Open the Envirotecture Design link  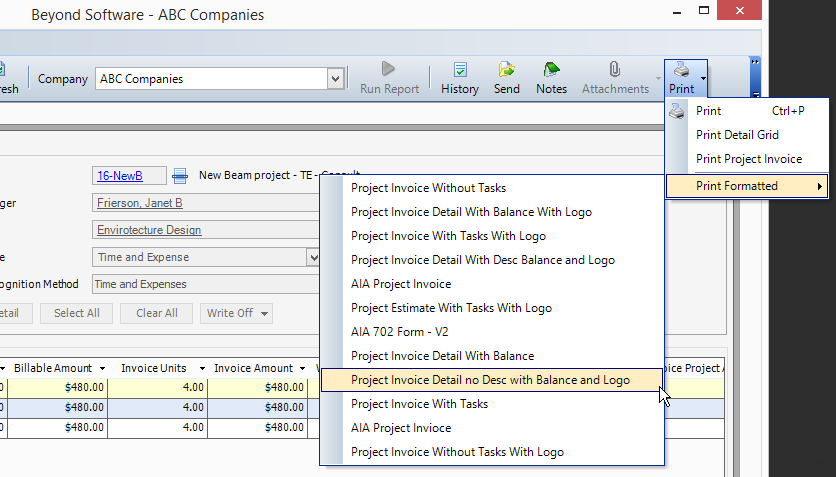149,230
